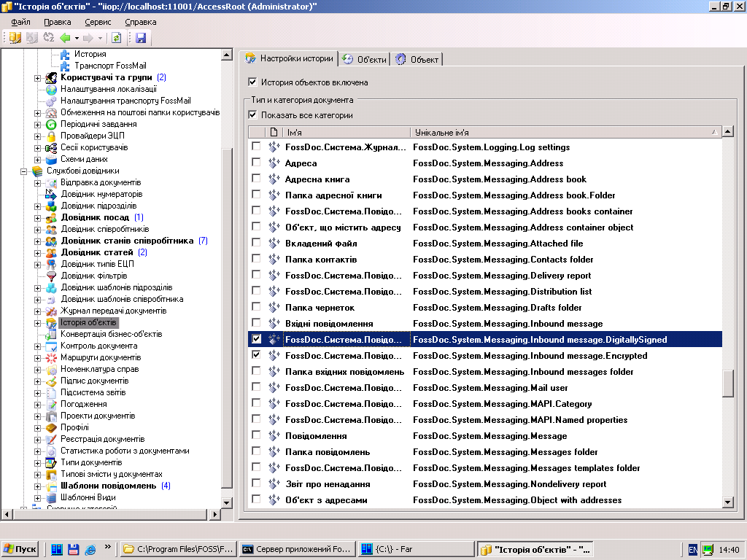Open the back button history dropdown arrow
The image size is (747, 560).
pos(77,38)
